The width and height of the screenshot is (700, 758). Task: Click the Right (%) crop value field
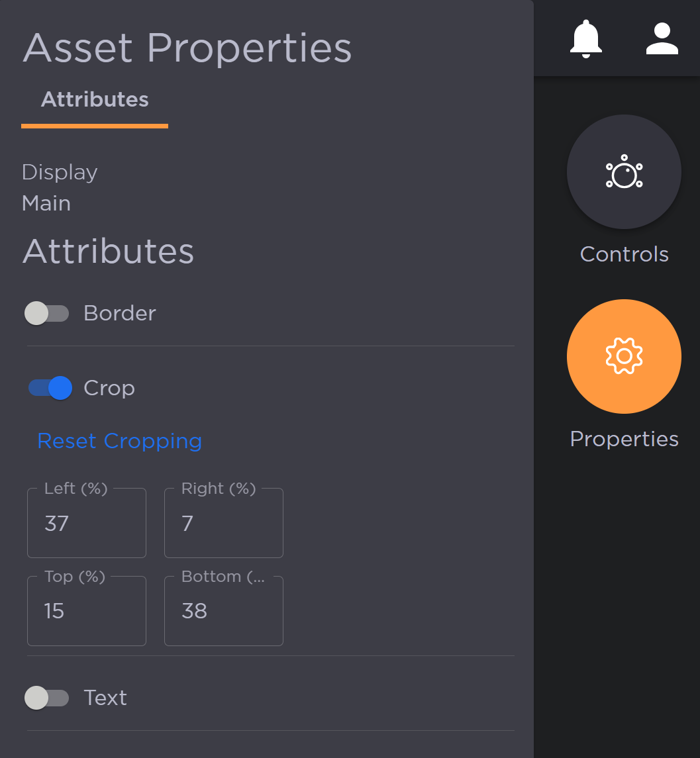[x=223, y=523]
